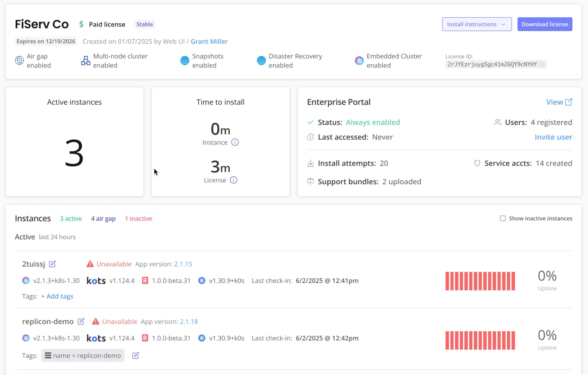The image size is (588, 375).
Task: Click the Air gap enabled globe icon
Action: click(19, 60)
